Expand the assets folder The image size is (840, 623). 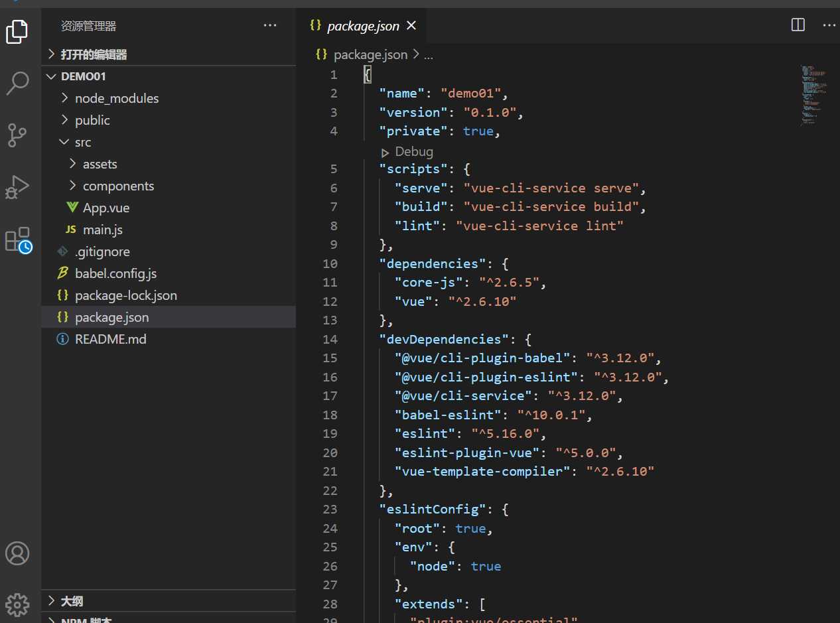pos(169,164)
